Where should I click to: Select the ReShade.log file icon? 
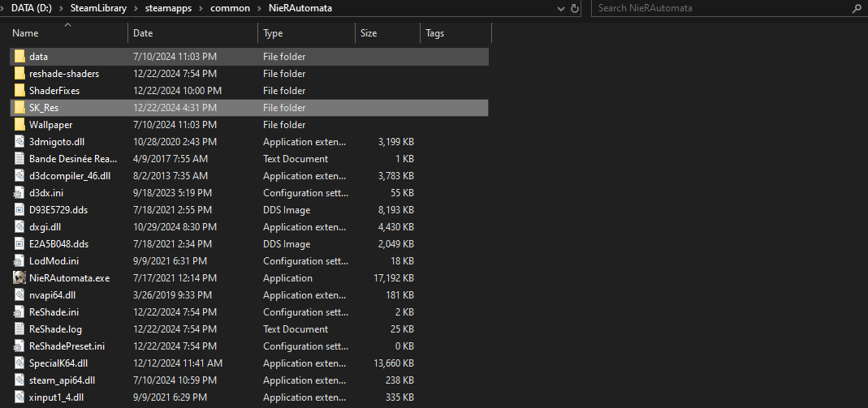20,329
